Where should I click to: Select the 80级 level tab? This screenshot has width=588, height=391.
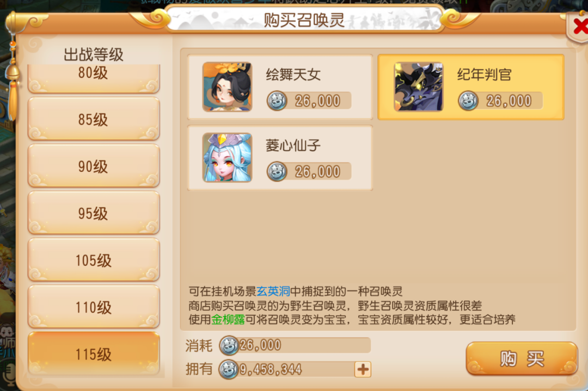(x=94, y=78)
